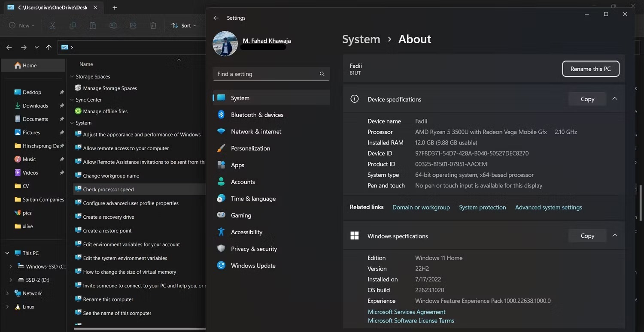This screenshot has height=332, width=644.
Task: Click the Share icon in File Explorer toolbar
Action: [133, 26]
